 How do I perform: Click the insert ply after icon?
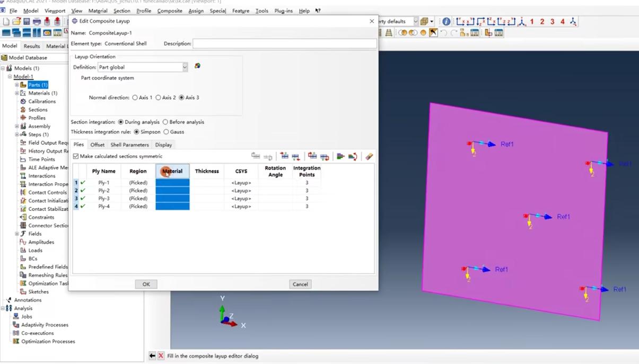pos(296,156)
